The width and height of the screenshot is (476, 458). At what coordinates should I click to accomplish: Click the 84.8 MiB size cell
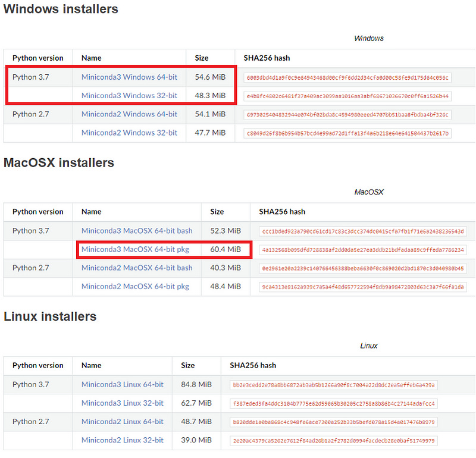(196, 385)
